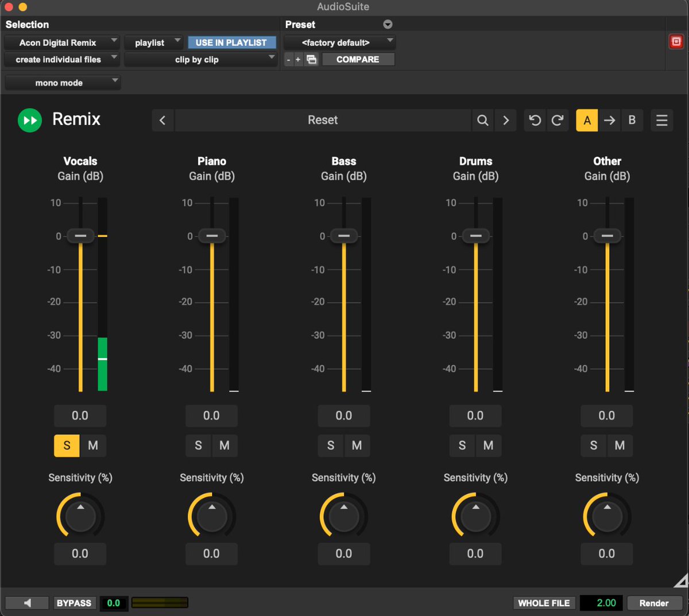Screen dimensions: 689x616
Task: Solo the Bass channel
Action: coord(331,445)
